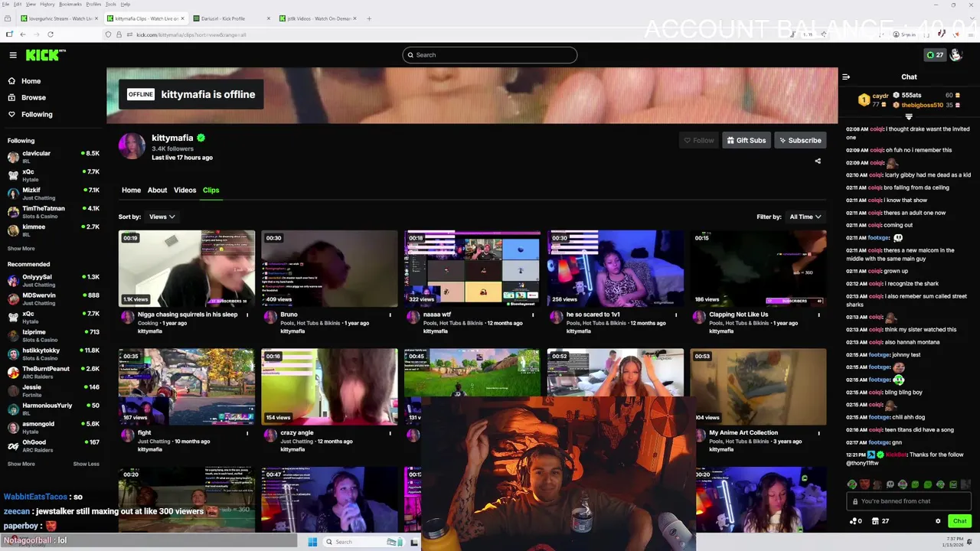Viewport: 980px width, 551px height.
Task: Reload the page with the browser refresh button
Action: [51, 34]
